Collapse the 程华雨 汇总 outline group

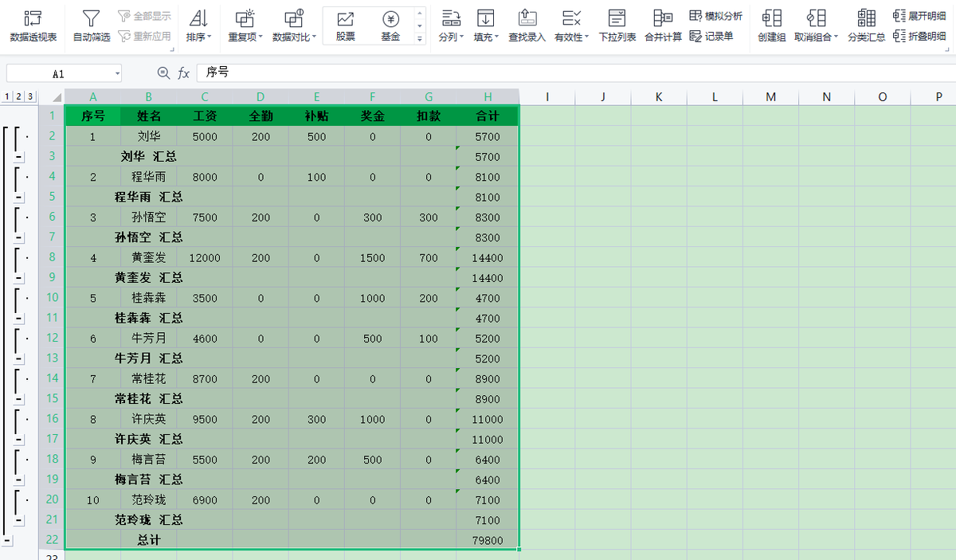coord(20,198)
